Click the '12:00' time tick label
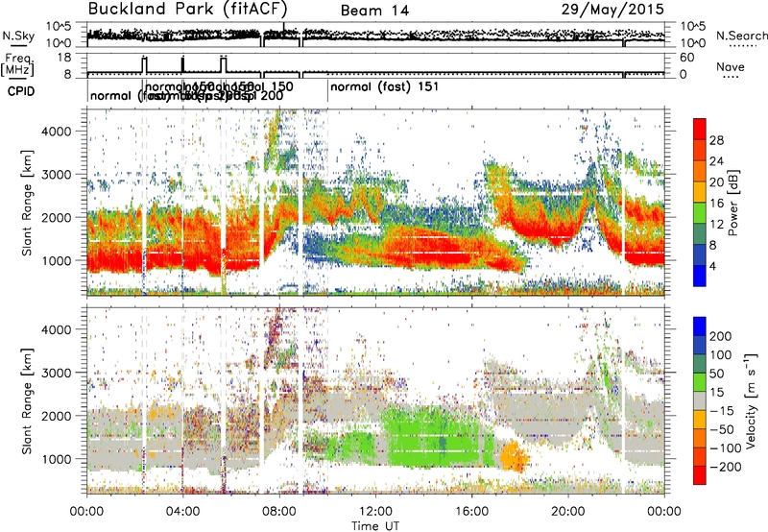This screenshot has height=532, width=768. pyautogui.click(x=375, y=512)
